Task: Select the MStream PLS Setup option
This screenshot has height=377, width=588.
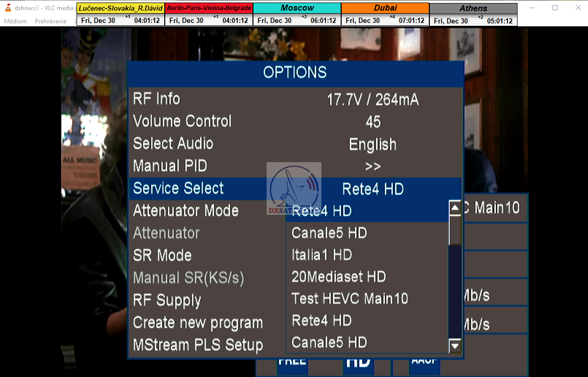Action: coord(198,345)
